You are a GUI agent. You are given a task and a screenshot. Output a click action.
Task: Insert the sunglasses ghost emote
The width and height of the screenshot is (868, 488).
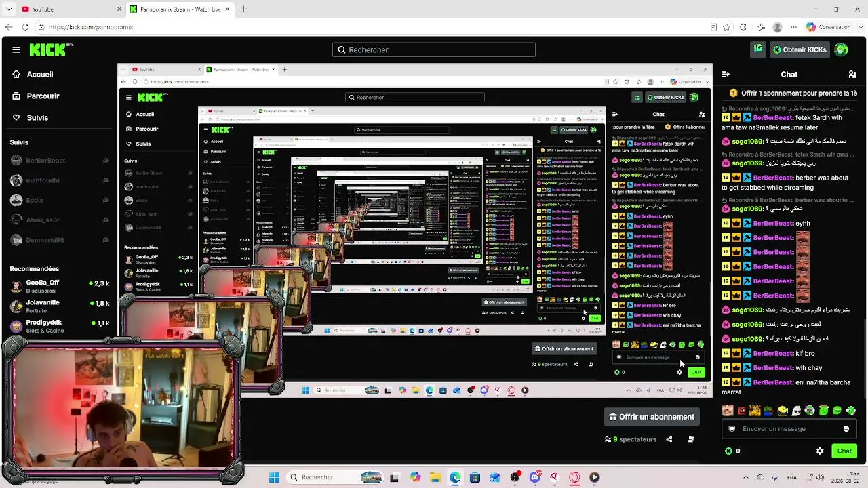[x=796, y=410]
